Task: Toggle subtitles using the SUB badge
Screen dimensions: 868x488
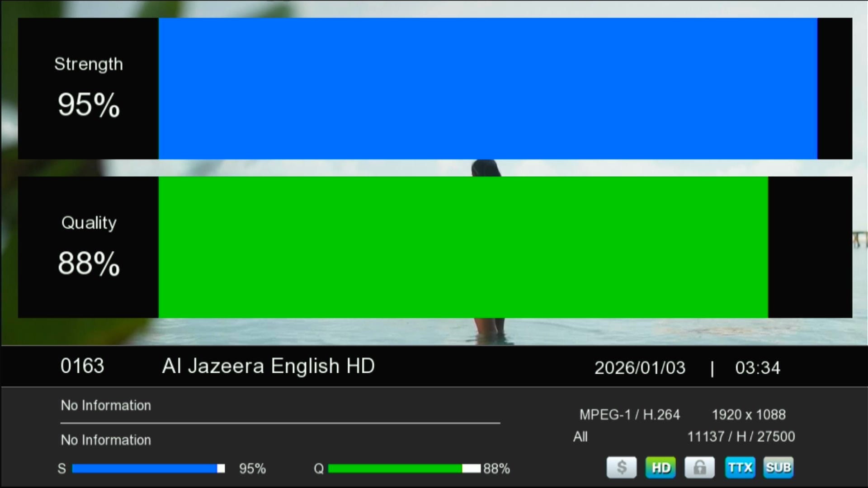Action: pos(778,468)
